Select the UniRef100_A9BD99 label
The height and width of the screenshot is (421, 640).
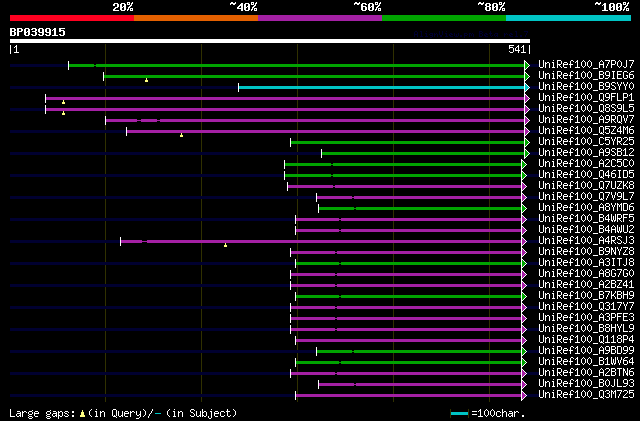point(586,351)
